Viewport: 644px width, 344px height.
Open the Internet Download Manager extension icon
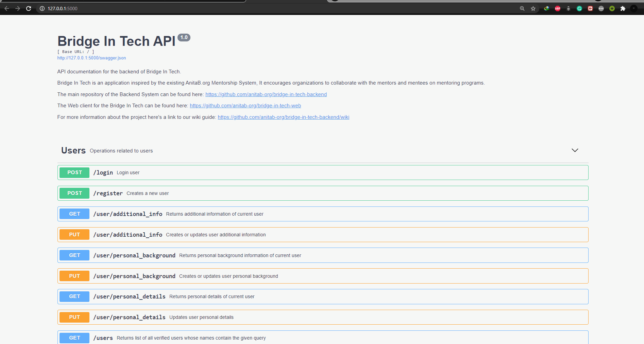tap(546, 8)
